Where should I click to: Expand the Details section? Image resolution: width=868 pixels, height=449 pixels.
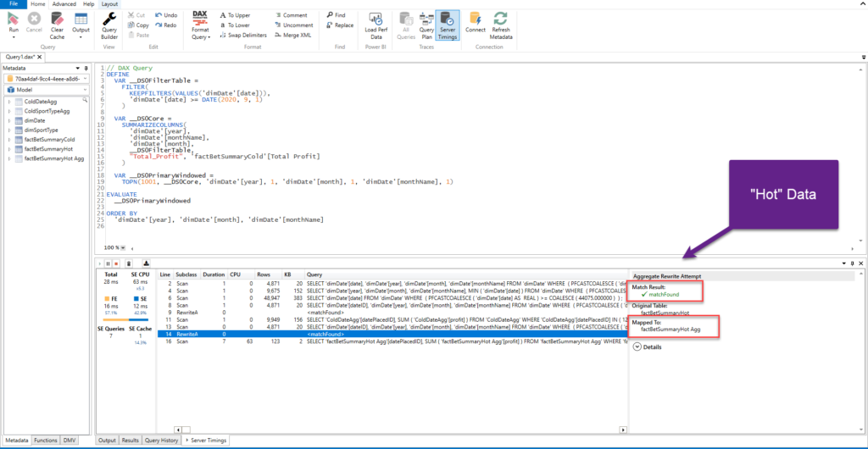[647, 347]
